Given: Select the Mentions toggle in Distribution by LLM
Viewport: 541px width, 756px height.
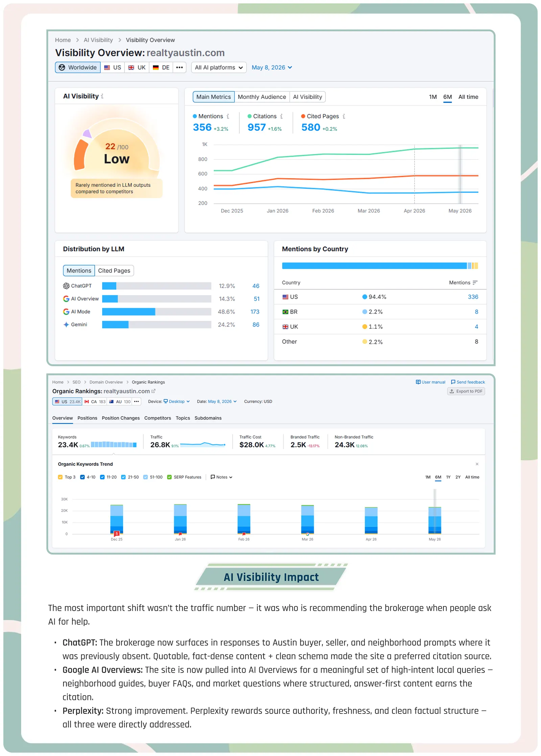Looking at the screenshot, I should [x=79, y=270].
